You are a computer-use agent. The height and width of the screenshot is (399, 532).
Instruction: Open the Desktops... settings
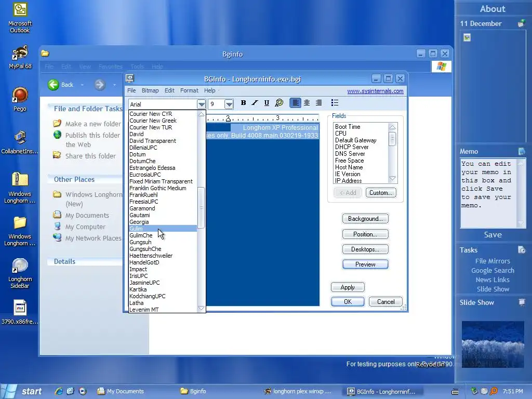pyautogui.click(x=365, y=249)
